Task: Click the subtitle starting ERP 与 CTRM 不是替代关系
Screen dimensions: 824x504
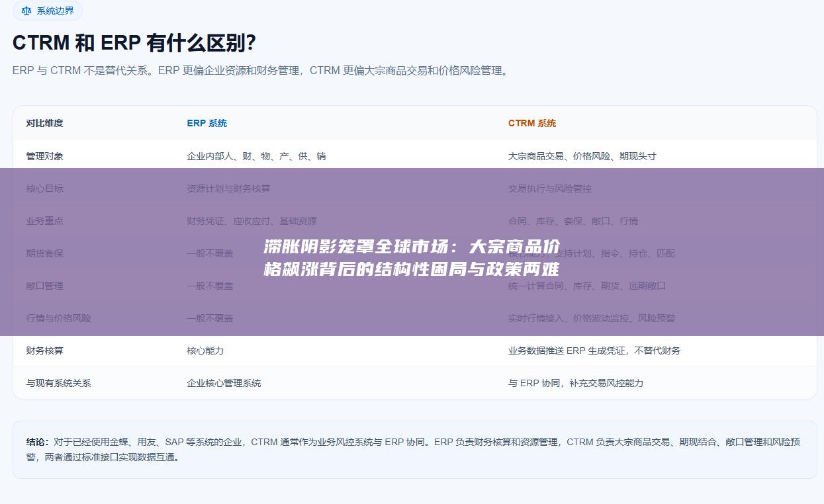Action: [x=262, y=71]
